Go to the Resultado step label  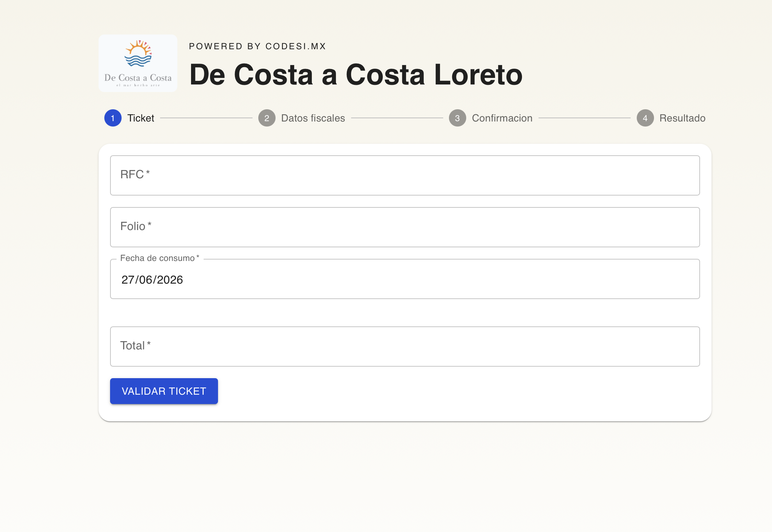click(682, 118)
